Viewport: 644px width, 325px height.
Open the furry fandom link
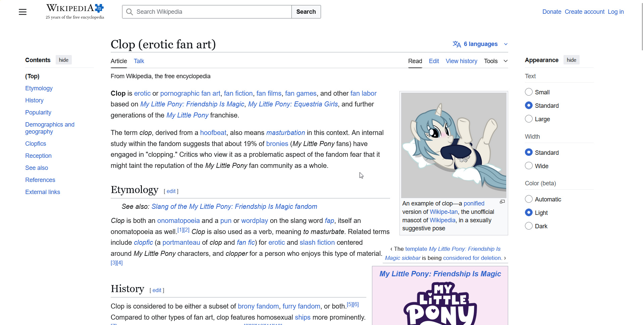point(301,306)
